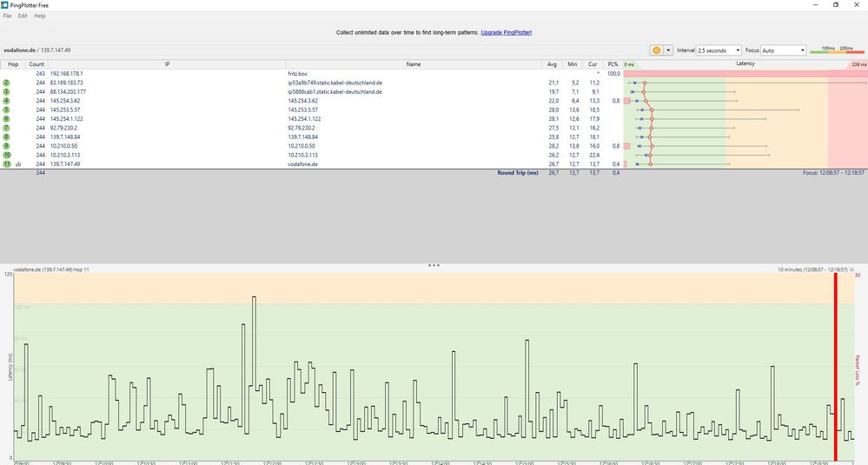Select IP address 192.168.178.1
This screenshot has height=465, width=868.
coord(66,74)
